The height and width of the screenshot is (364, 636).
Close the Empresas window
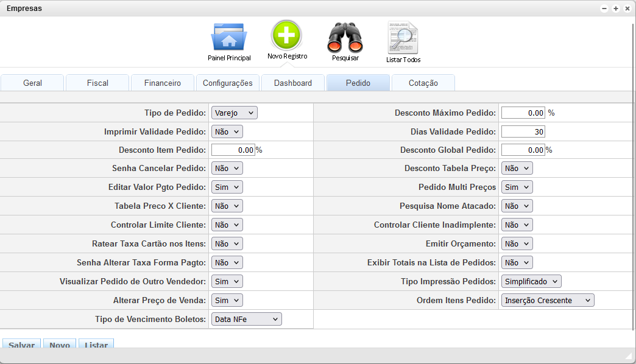(627, 9)
